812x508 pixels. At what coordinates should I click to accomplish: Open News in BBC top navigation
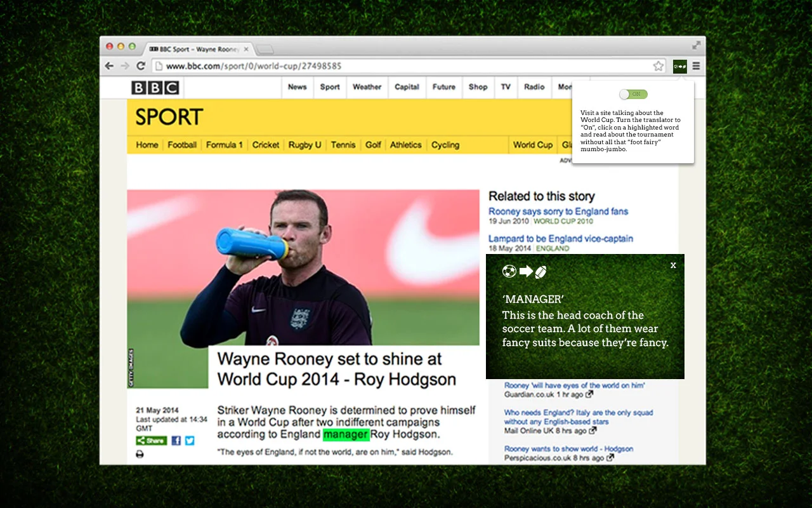click(298, 87)
